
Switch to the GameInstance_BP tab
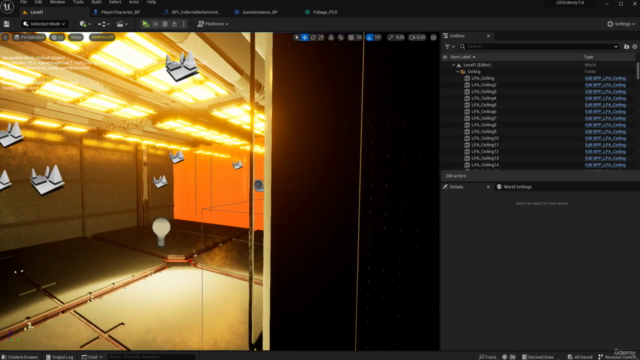click(x=260, y=12)
